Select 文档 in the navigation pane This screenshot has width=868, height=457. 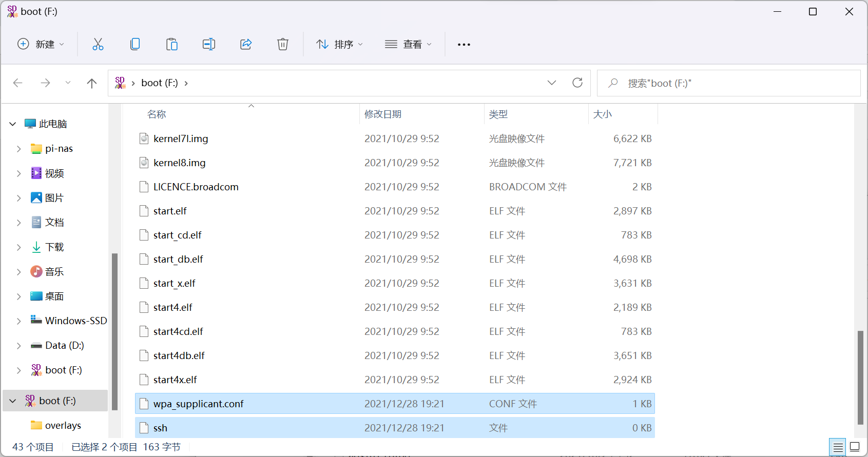(54, 222)
